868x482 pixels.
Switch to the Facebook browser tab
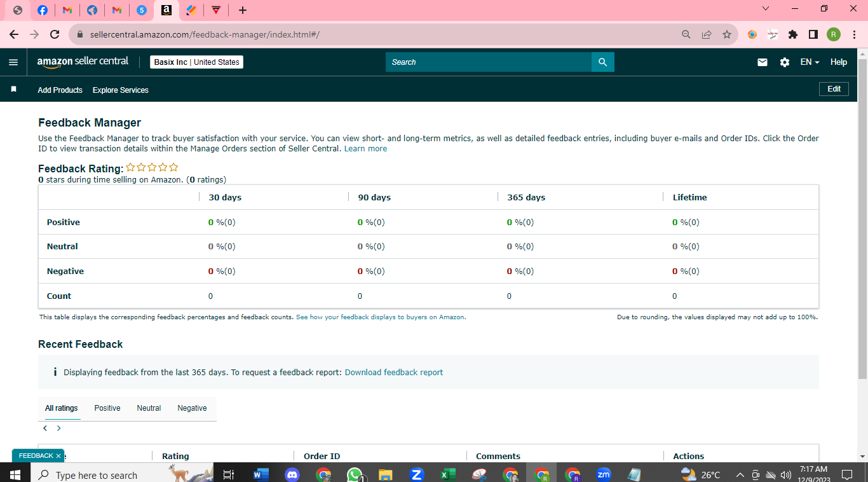pos(43,10)
